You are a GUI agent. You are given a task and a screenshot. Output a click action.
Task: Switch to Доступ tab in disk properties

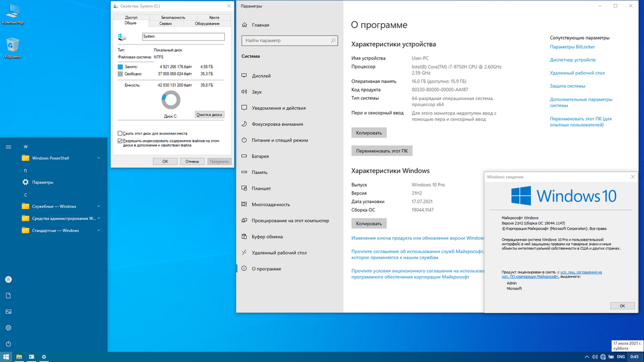click(x=131, y=18)
